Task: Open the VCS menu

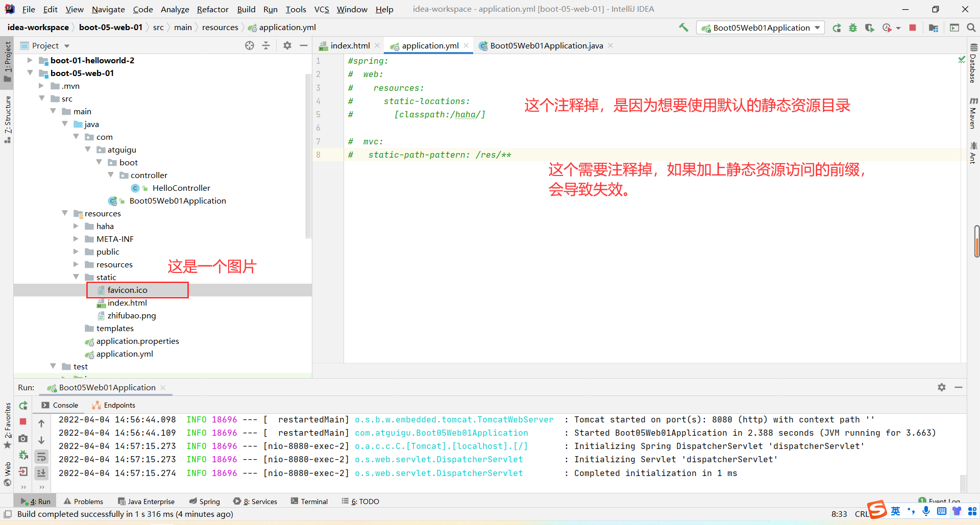Action: click(x=322, y=9)
